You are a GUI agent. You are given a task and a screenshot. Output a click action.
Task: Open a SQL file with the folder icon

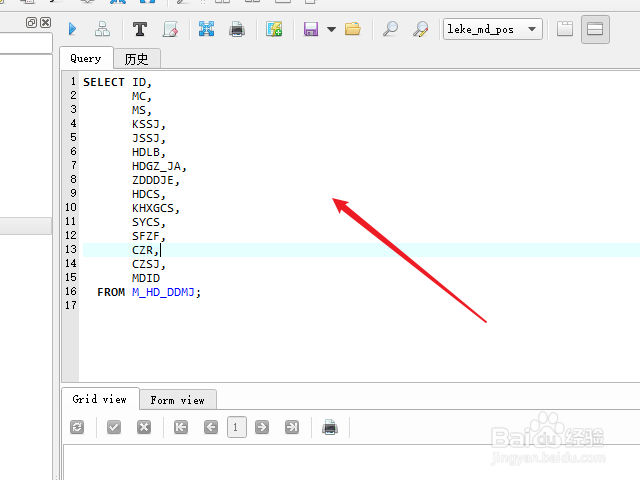click(x=353, y=29)
